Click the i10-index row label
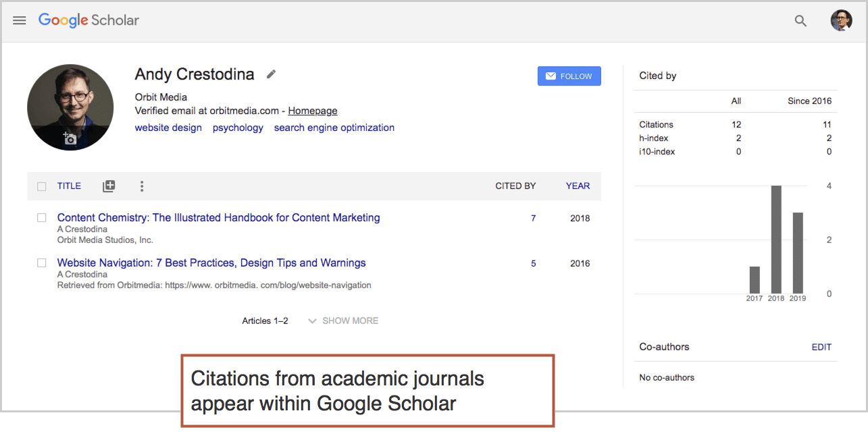The height and width of the screenshot is (436, 868). [x=657, y=152]
